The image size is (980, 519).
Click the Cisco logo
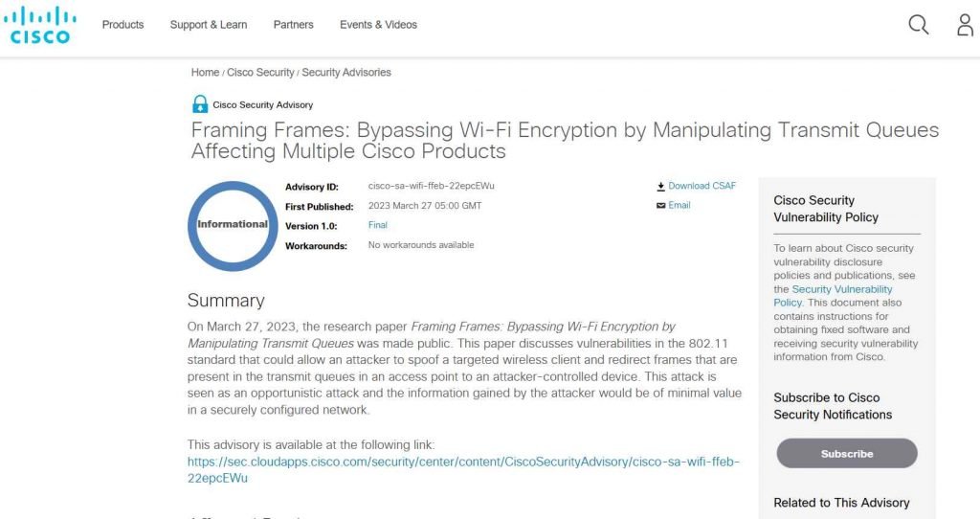(39, 25)
